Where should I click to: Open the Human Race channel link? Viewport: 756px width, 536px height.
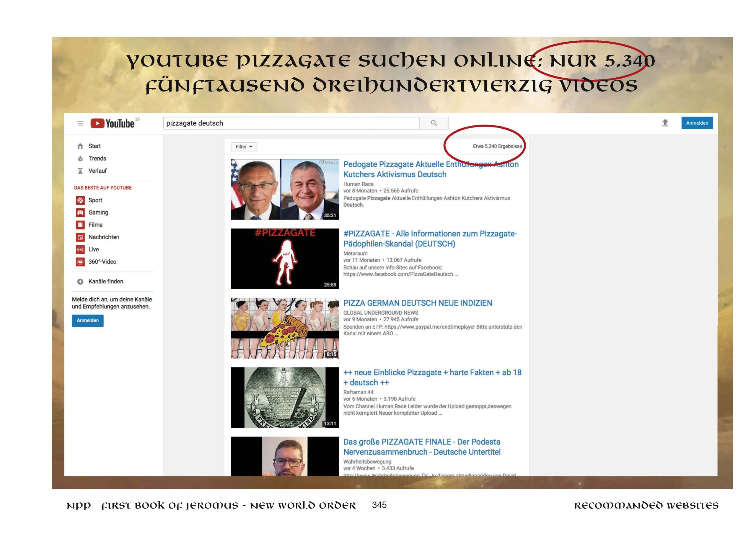pos(358,184)
